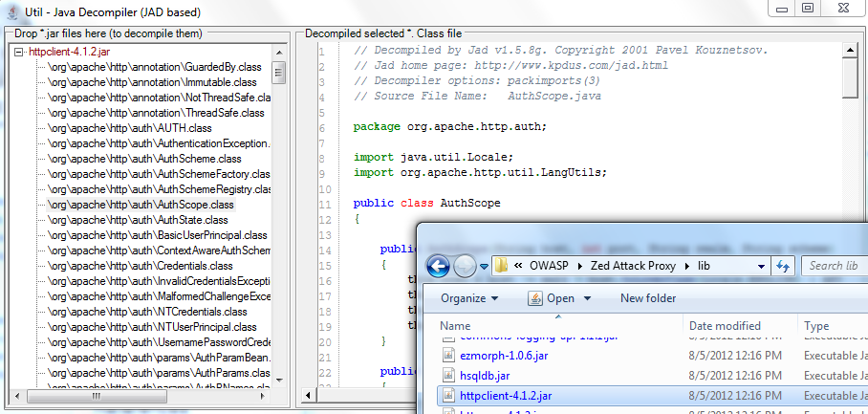The image size is (868, 414).
Task: Open the Organize dropdown menu
Action: pyautogui.click(x=469, y=298)
